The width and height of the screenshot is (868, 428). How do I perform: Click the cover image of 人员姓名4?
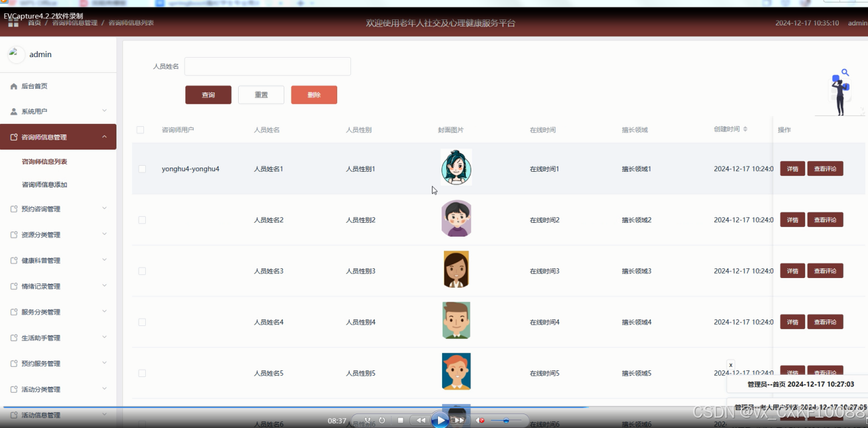(456, 320)
